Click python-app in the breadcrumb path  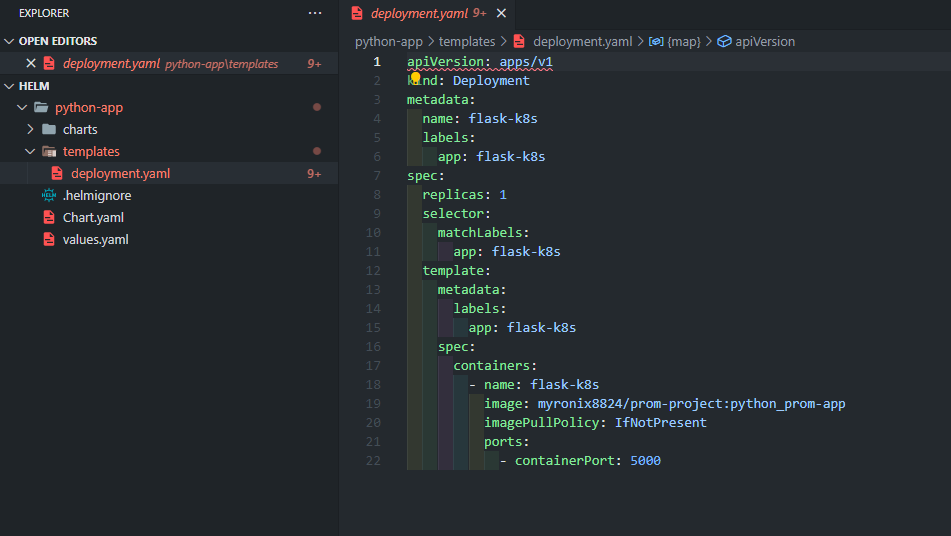(x=388, y=42)
